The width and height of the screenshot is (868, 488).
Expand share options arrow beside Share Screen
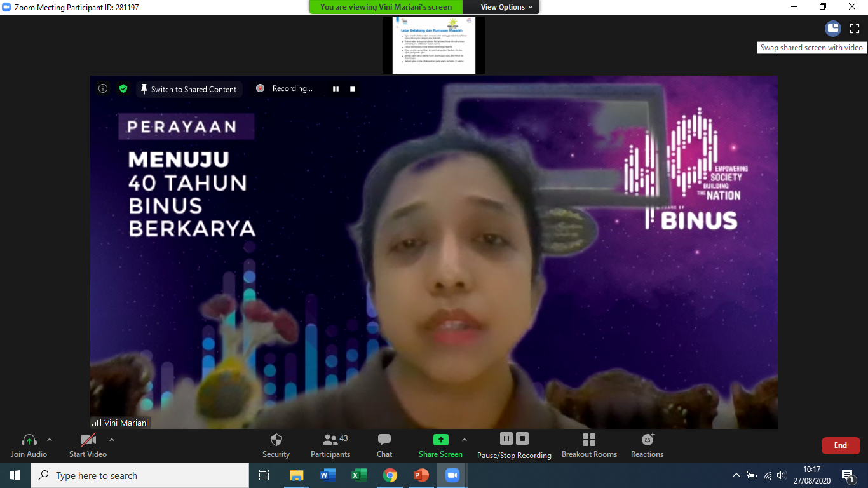point(465,440)
